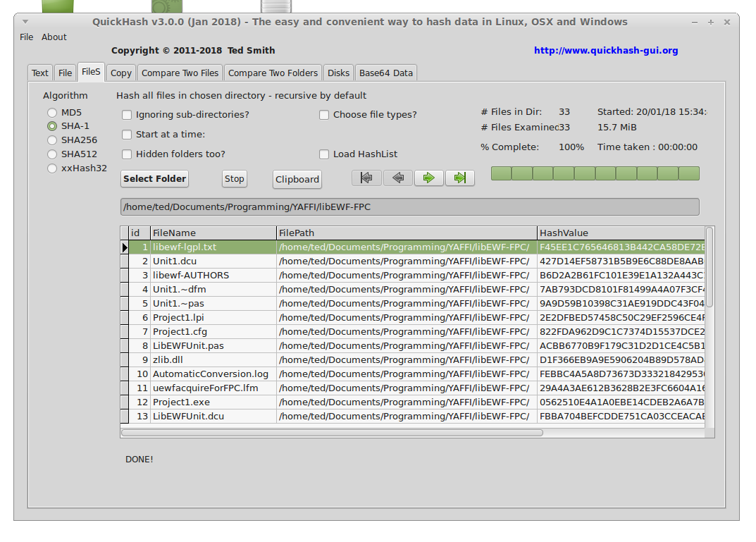
Task: Choose SHA256 as the hash algorithm
Action: click(x=52, y=140)
